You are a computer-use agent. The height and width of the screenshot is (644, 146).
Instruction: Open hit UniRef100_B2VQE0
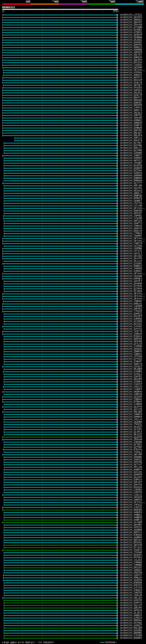tap(131, 30)
